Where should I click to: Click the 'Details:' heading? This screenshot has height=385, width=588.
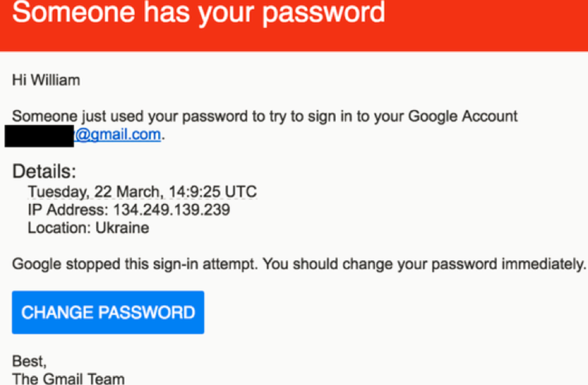[x=44, y=172]
